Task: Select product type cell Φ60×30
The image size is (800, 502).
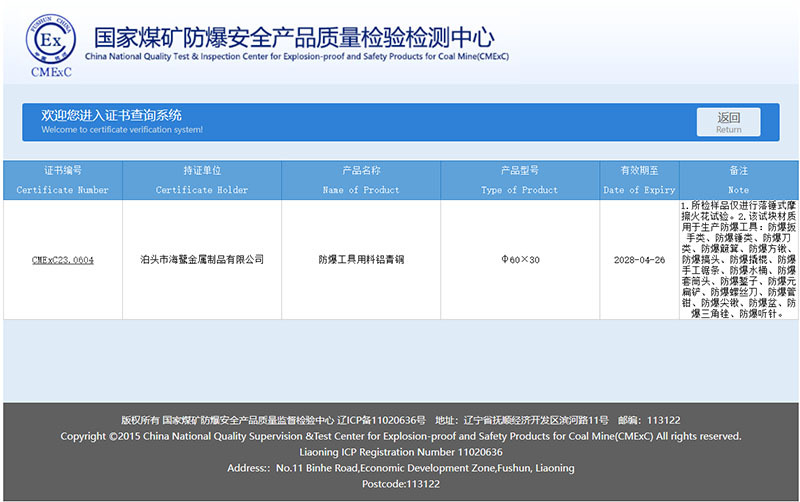Action: 520,260
